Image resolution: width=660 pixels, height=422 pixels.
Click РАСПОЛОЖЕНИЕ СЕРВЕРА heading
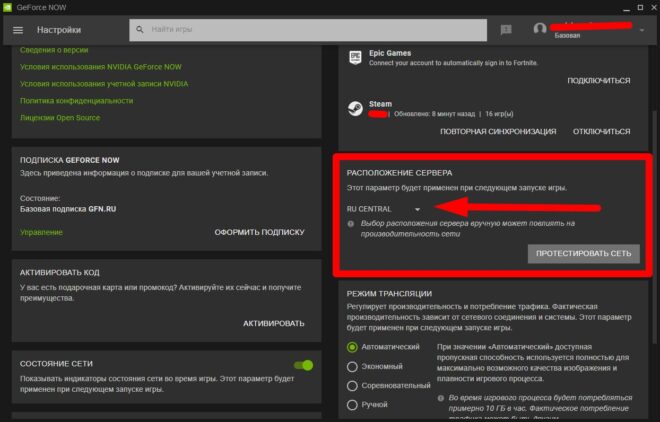click(399, 173)
